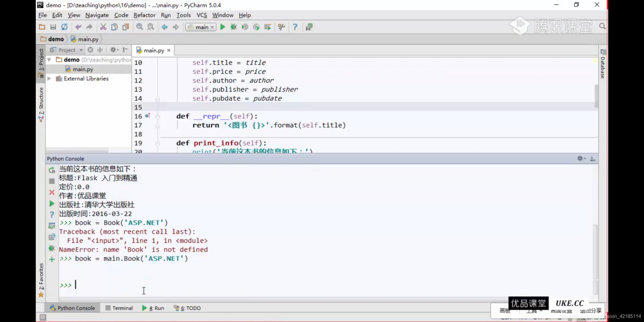Click Collapse All icon in Project panel

click(x=100, y=50)
